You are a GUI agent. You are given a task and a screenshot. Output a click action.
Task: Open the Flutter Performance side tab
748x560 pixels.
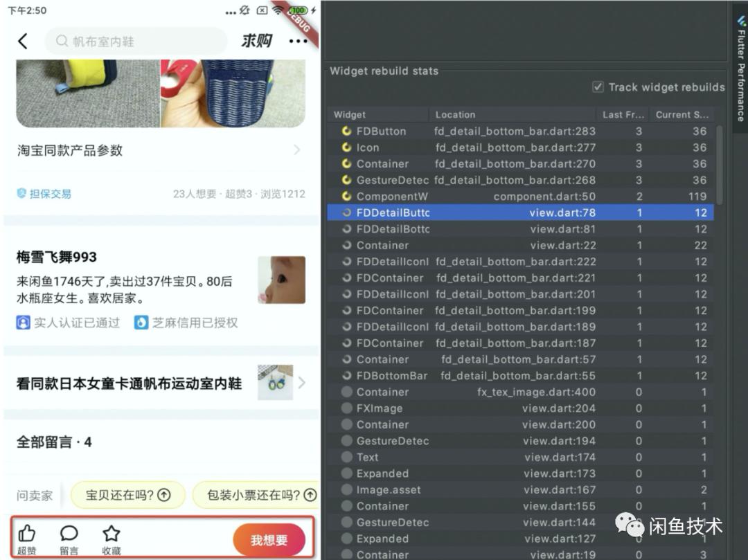click(x=740, y=69)
